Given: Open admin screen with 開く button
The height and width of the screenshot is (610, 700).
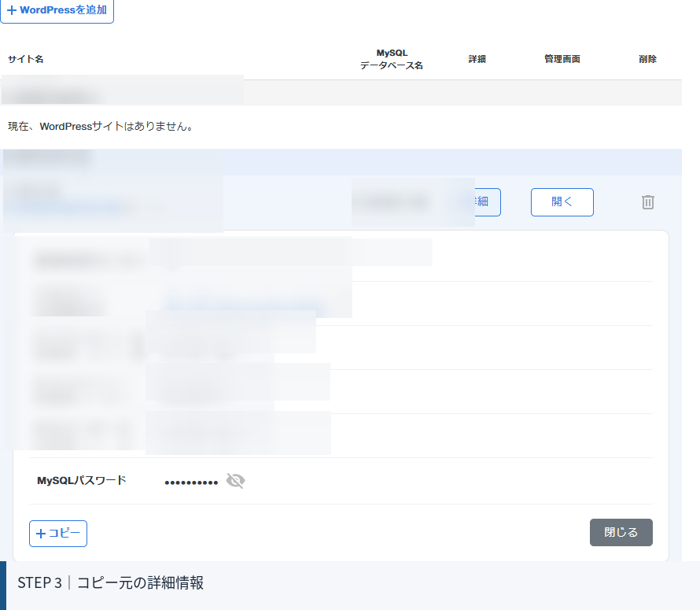Looking at the screenshot, I should [x=562, y=202].
